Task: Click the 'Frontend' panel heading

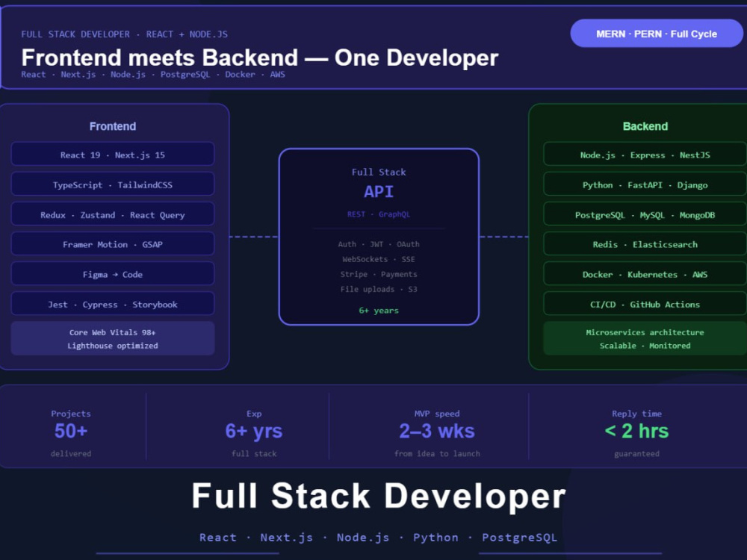Action: (x=113, y=126)
